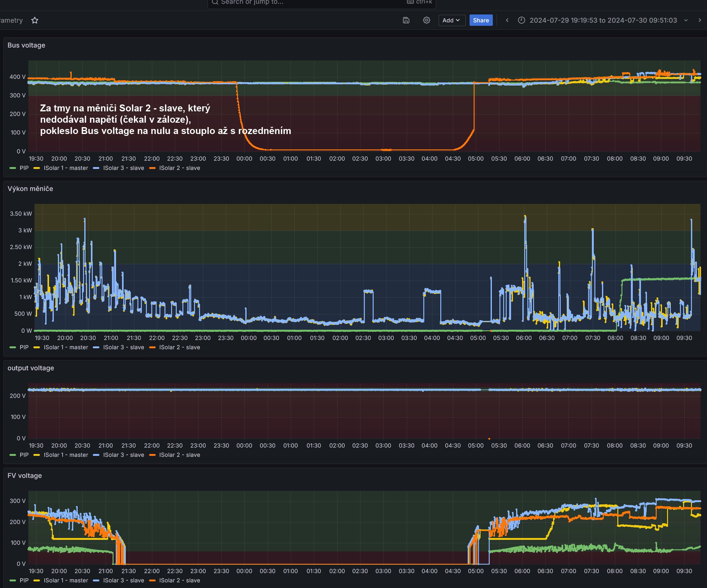Click the ctrl+k keyboard shortcut icon

click(410, 2)
